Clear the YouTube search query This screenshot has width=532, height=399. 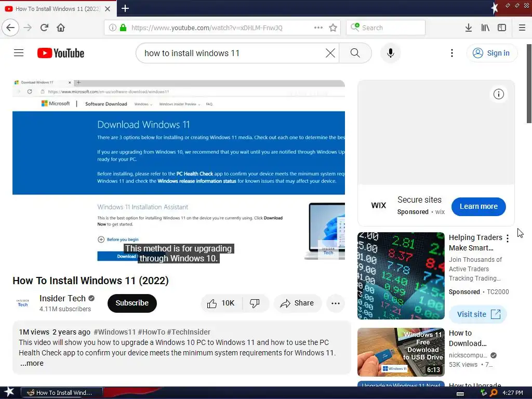tap(330, 53)
